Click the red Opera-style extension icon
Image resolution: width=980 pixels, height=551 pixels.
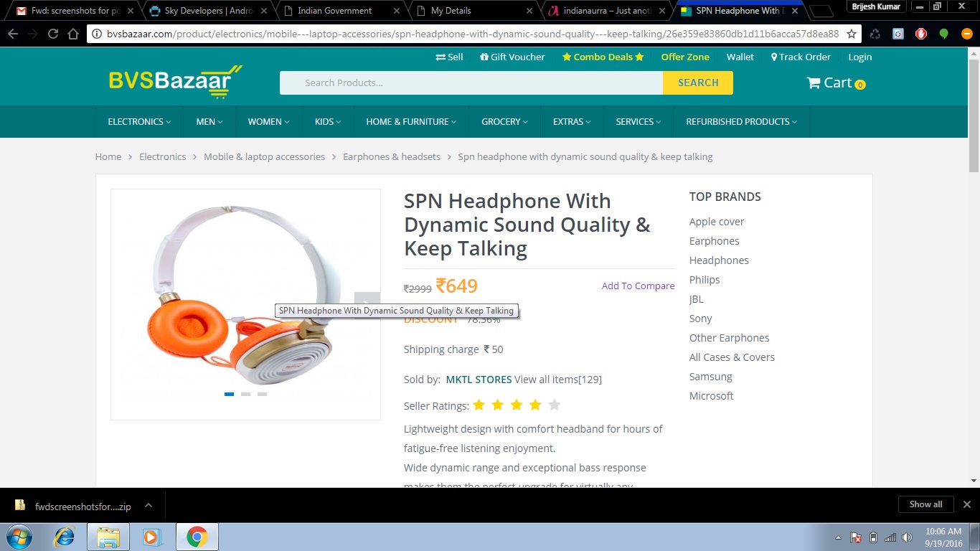click(921, 34)
